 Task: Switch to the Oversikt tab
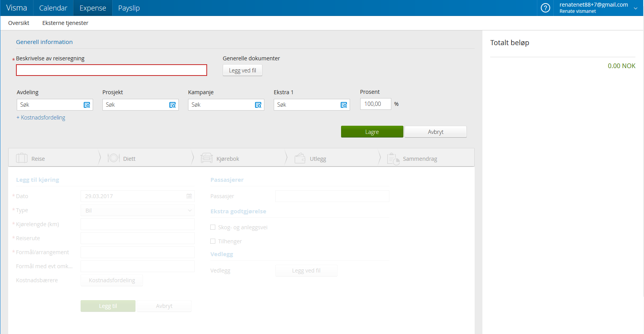coord(19,23)
